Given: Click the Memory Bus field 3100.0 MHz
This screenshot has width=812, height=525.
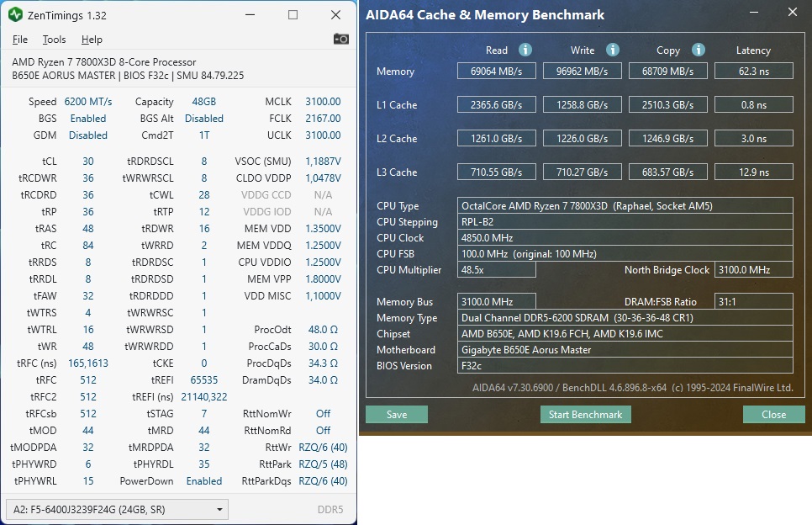Looking at the screenshot, I should (x=496, y=302).
